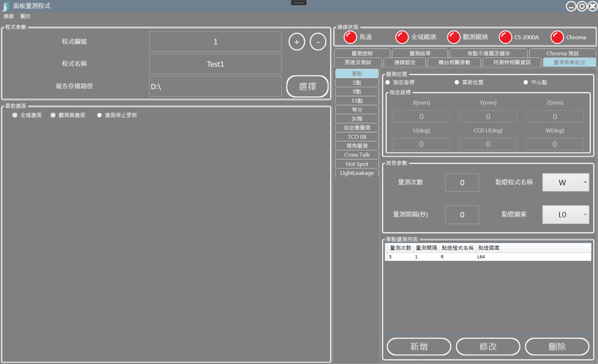Open the 關於 menu
This screenshot has height=364, width=598.
(25, 16)
